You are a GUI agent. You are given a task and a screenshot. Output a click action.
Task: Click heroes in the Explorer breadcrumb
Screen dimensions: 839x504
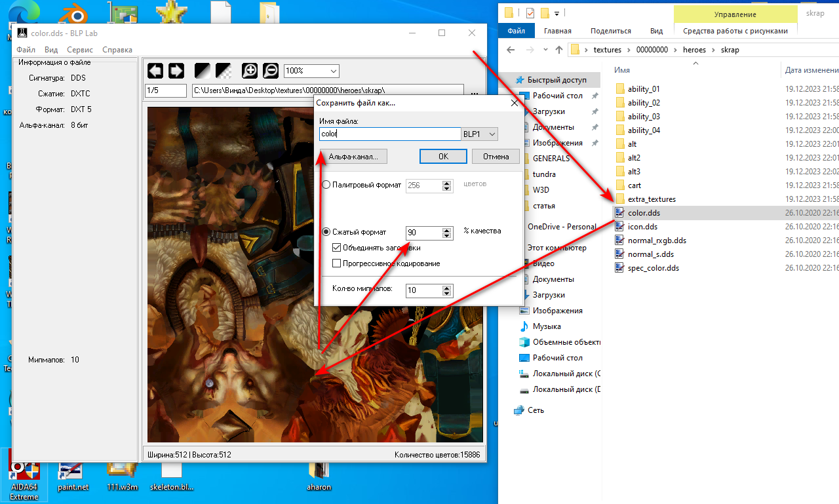click(x=694, y=50)
